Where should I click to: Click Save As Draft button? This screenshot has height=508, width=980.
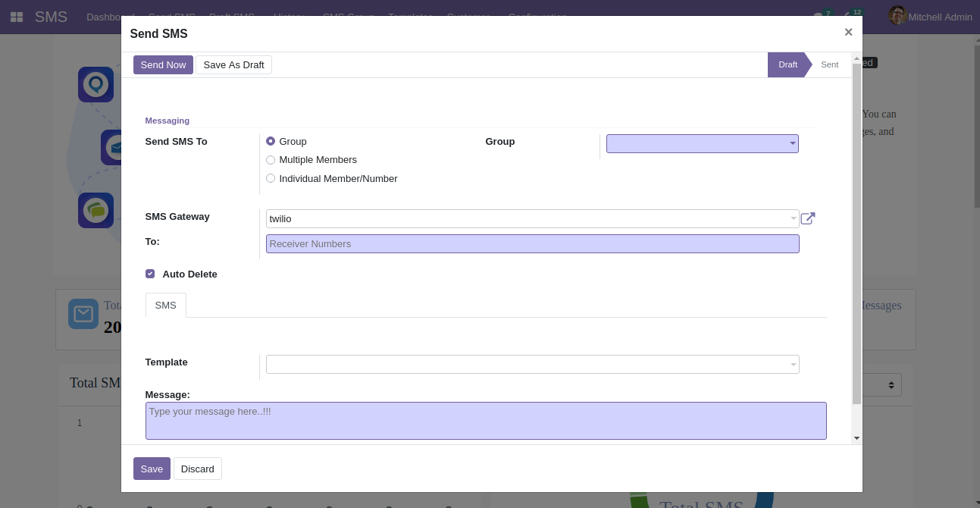[x=233, y=65]
